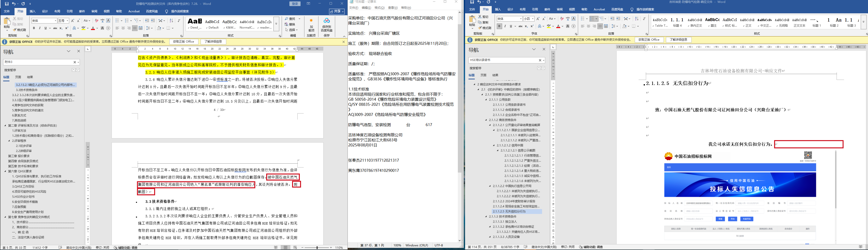This screenshot has height=250, width=868.
Task: Open phonetic guide in 谈判文件 ribbon
Action: [102, 21]
